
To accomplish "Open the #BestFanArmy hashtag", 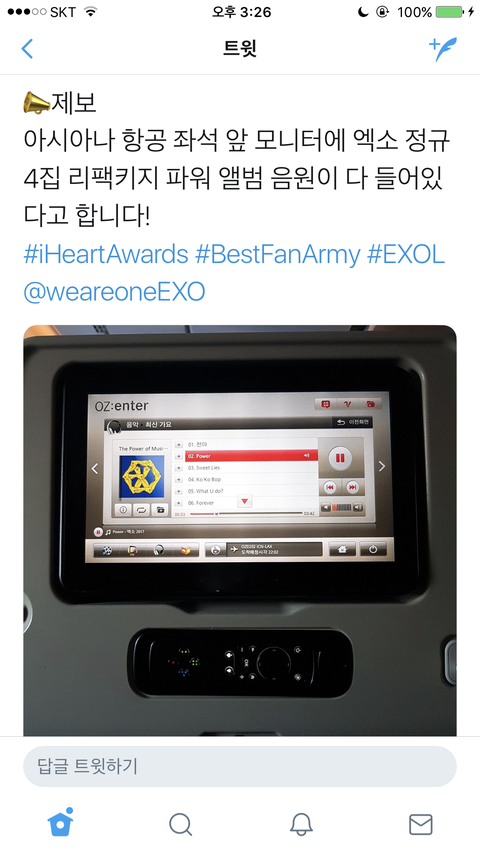I will coord(278,254).
